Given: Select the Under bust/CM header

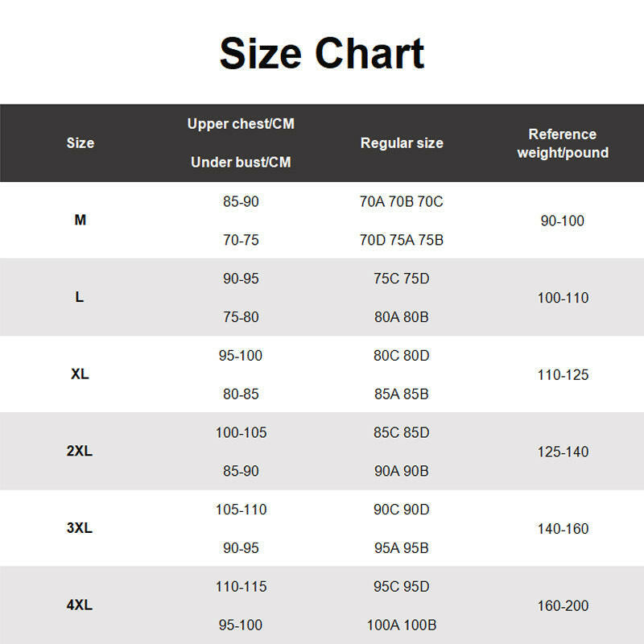Looking at the screenshot, I should [x=241, y=163].
